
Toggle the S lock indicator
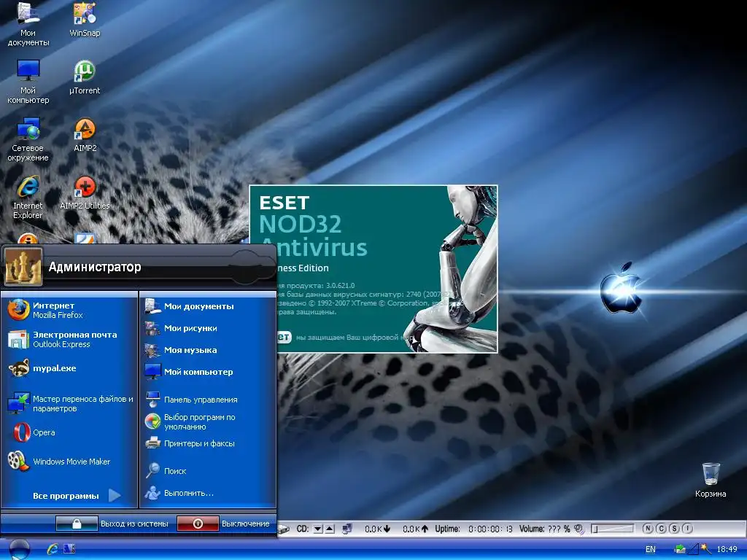pyautogui.click(x=675, y=529)
